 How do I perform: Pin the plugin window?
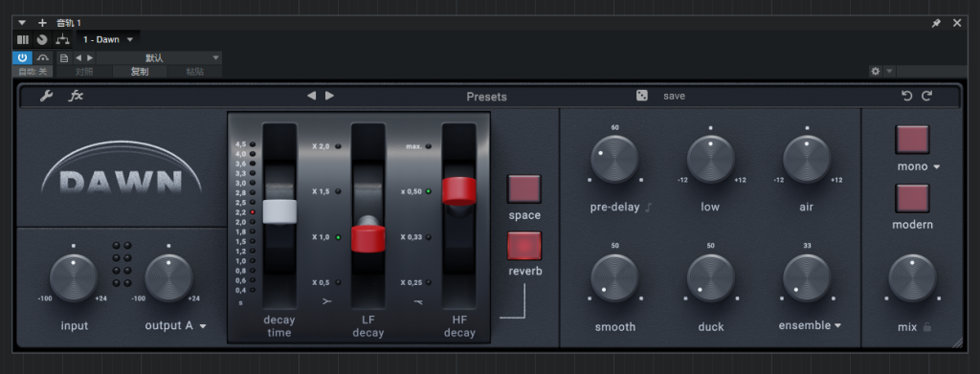point(936,23)
